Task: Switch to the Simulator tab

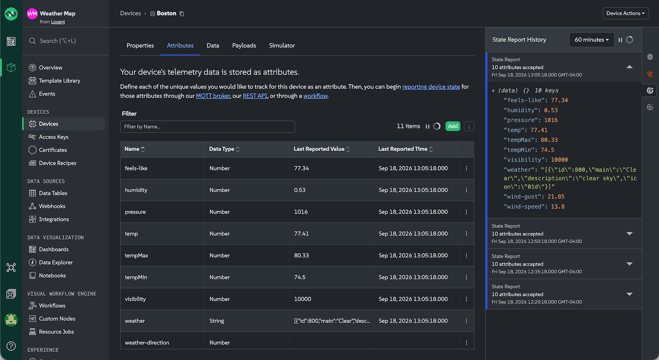Action: point(282,46)
